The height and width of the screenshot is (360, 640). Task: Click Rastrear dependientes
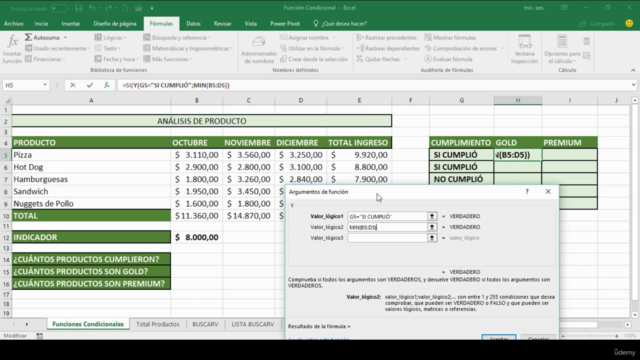(388, 48)
